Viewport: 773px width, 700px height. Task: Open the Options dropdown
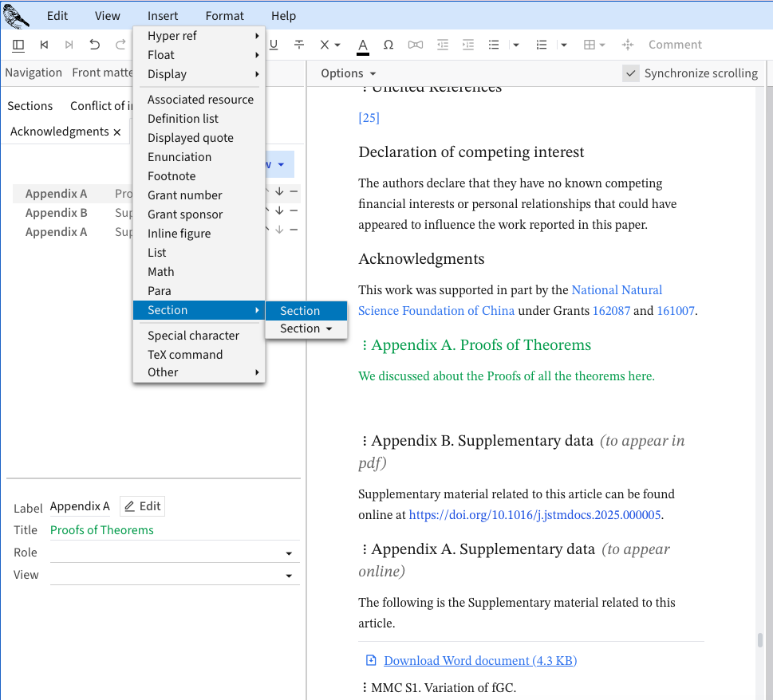click(x=348, y=73)
